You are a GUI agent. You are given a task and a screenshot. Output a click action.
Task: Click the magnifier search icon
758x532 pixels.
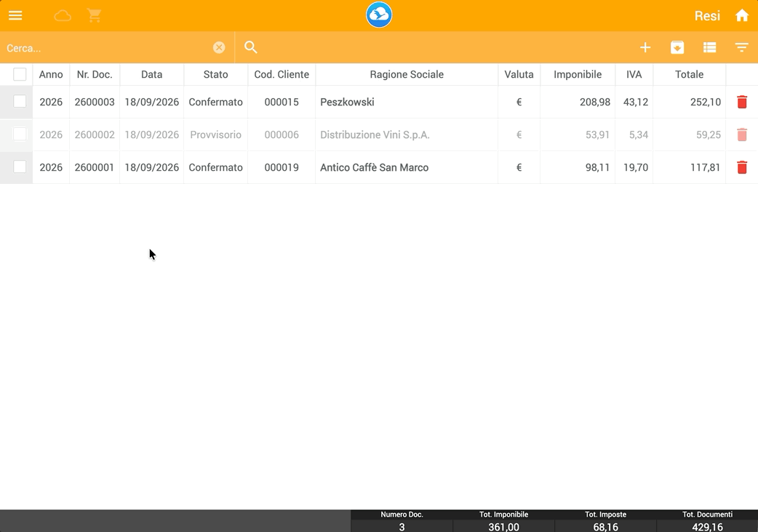coord(250,47)
